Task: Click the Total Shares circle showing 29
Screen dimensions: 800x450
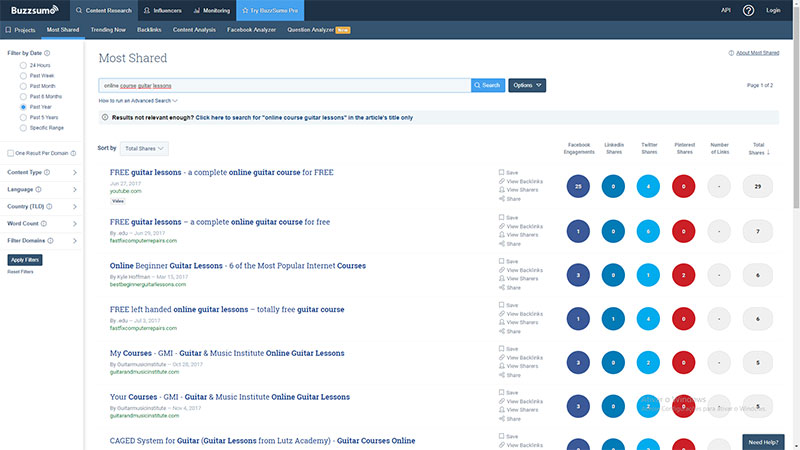Action: (758, 186)
